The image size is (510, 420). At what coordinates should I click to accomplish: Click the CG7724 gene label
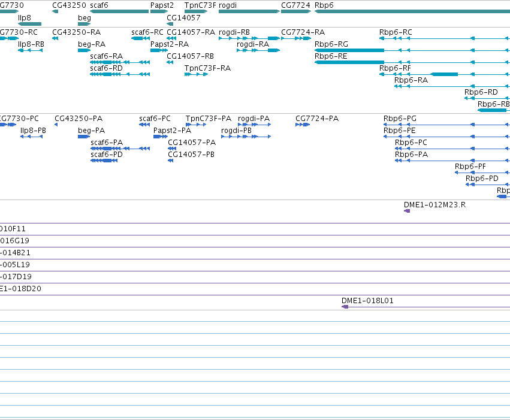[295, 5]
